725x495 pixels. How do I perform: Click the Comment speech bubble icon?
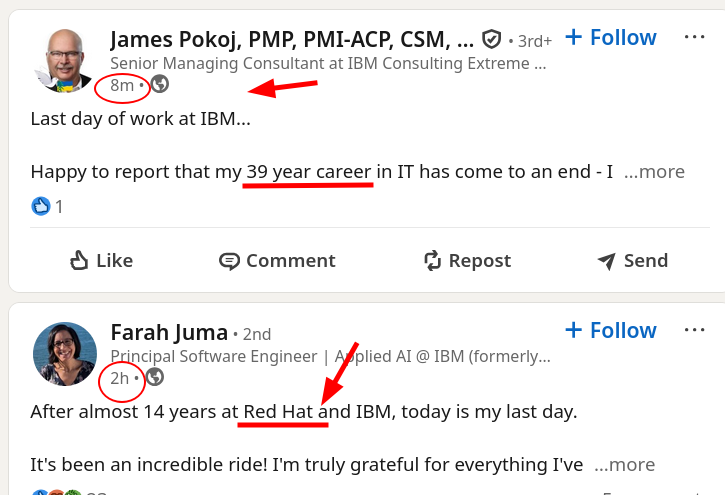[230, 261]
